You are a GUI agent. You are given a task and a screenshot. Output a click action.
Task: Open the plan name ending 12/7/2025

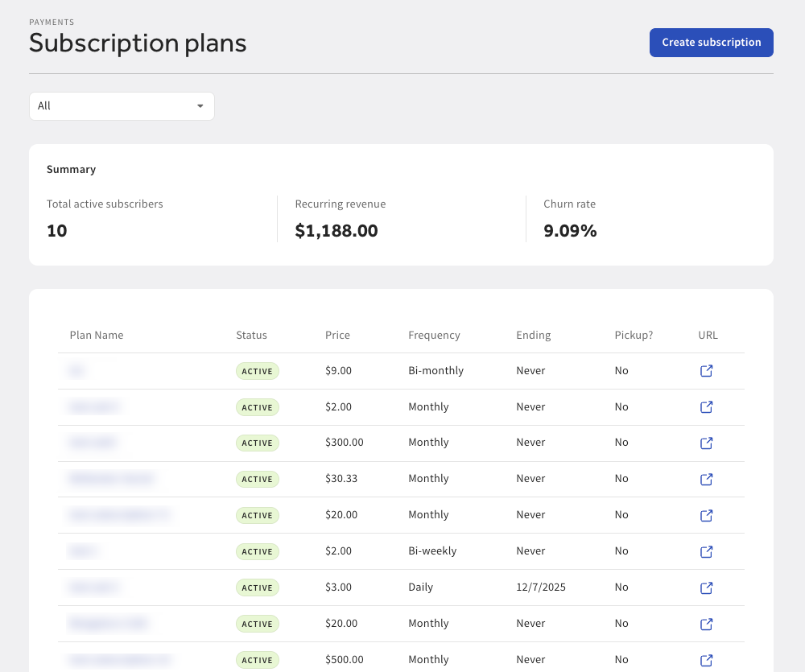coord(93,587)
